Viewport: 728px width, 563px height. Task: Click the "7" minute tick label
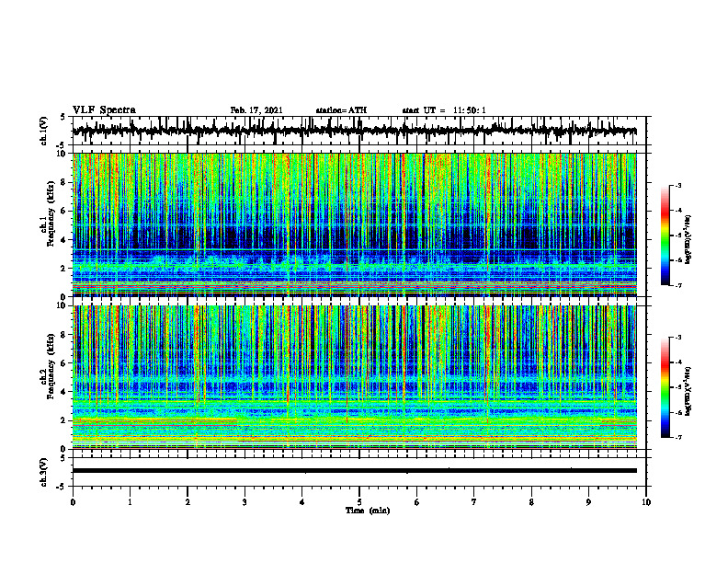(x=474, y=502)
